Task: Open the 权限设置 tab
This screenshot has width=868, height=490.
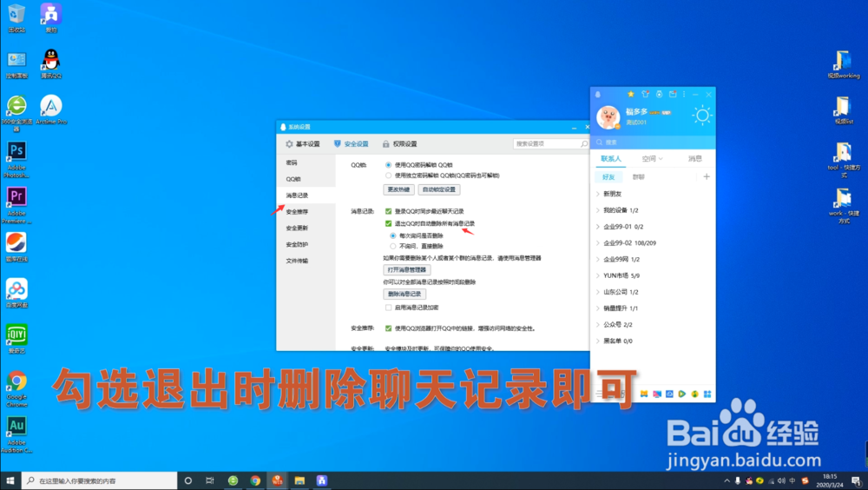Action: tap(399, 144)
